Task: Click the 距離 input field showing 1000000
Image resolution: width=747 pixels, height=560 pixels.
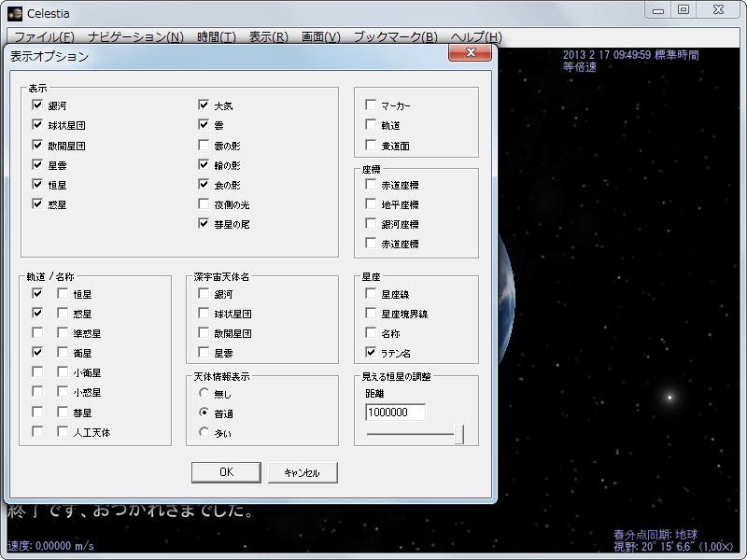Action: pyautogui.click(x=395, y=413)
